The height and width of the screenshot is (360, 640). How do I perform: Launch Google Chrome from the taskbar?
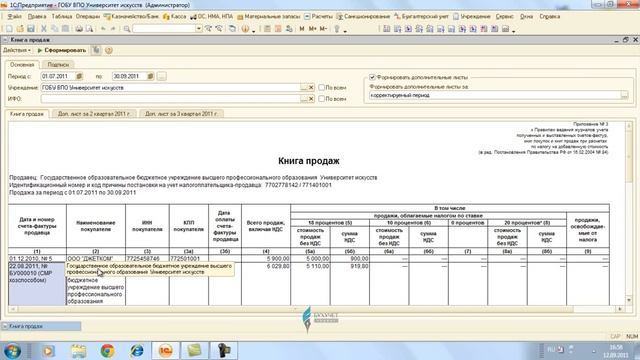tap(108, 351)
